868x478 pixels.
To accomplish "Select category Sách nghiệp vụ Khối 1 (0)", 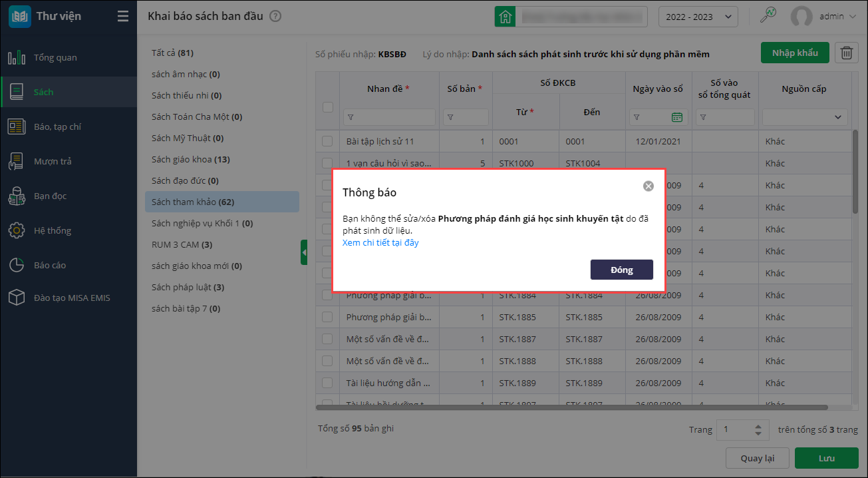I will (x=222, y=223).
